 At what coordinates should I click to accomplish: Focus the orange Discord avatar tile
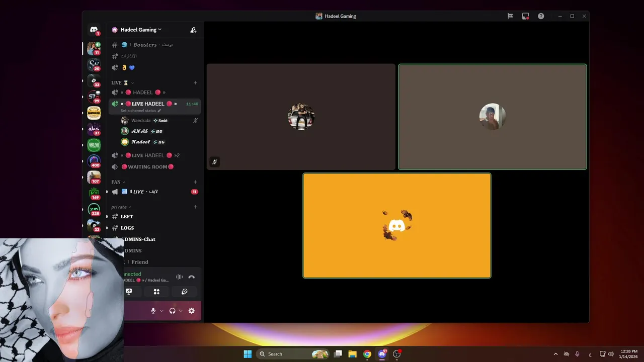(397, 225)
